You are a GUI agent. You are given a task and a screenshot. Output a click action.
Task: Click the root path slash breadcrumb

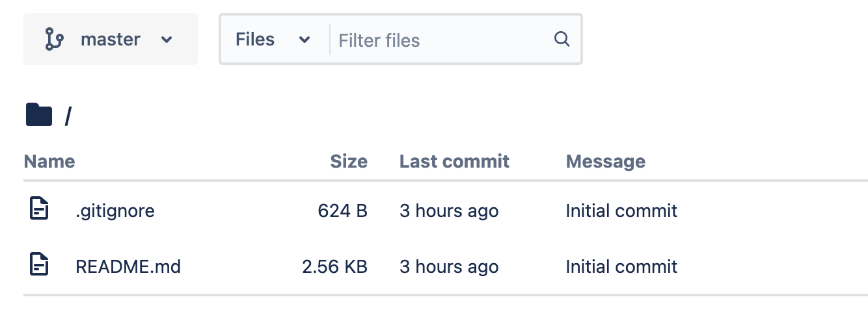pyautogui.click(x=68, y=116)
